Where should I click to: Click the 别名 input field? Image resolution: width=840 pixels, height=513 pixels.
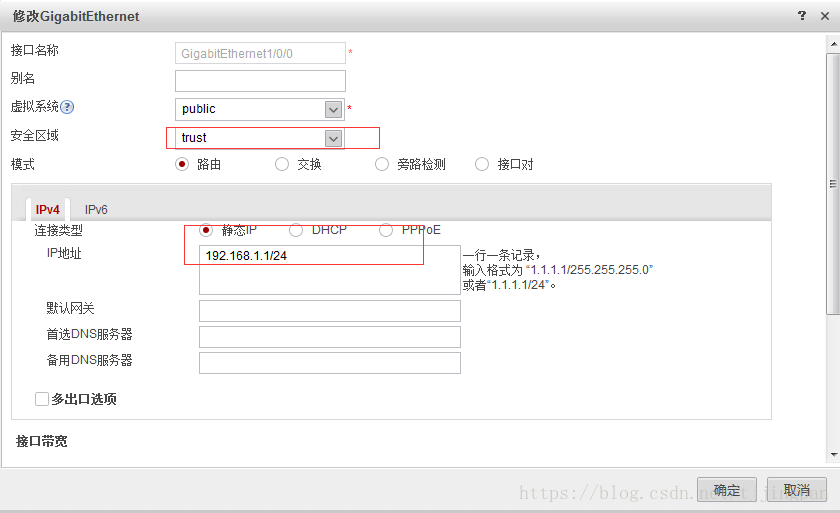tap(260, 81)
